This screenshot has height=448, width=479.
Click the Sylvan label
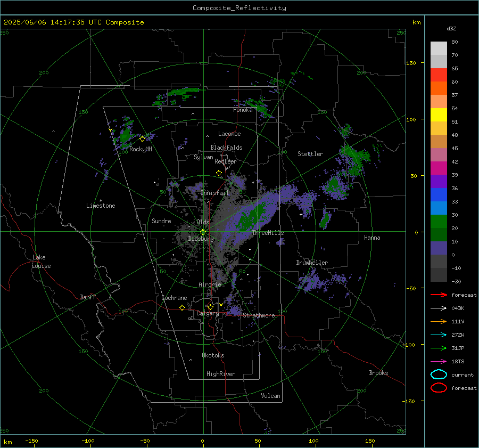click(x=203, y=157)
